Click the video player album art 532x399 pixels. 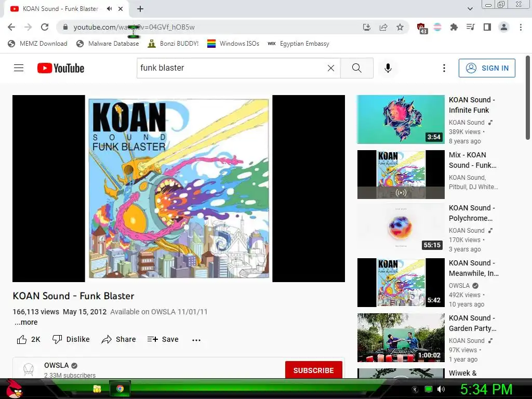tap(179, 188)
